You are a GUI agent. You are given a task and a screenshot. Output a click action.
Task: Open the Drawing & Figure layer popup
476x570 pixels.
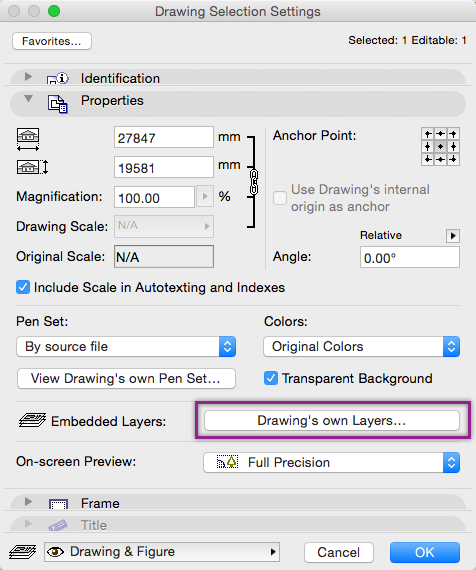[x=161, y=552]
